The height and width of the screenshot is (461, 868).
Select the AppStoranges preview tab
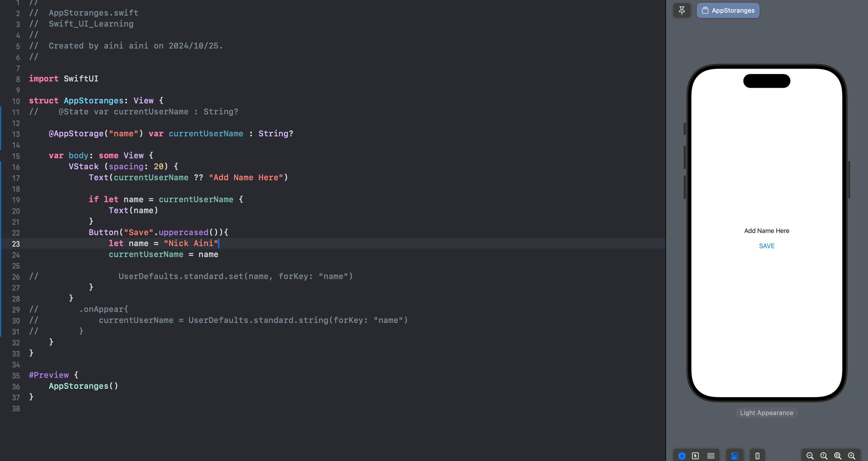728,10
